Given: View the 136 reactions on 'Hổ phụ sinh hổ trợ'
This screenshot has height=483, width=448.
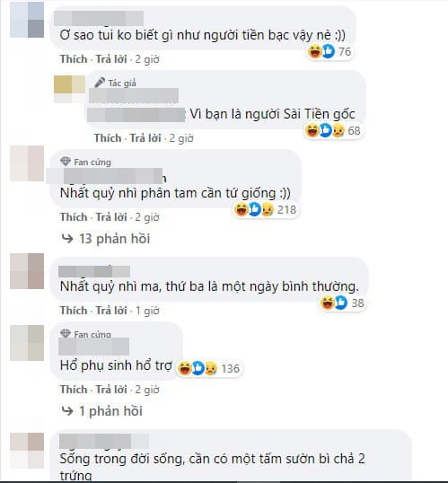Looking at the screenshot, I should point(209,368).
